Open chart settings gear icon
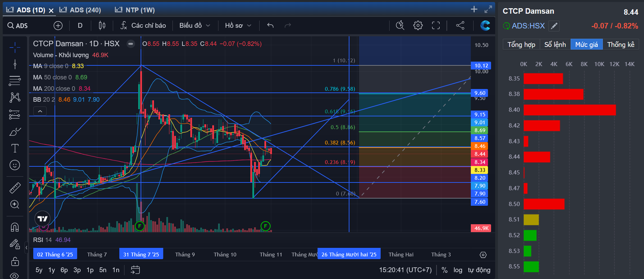The width and height of the screenshot is (644, 279). [x=418, y=25]
